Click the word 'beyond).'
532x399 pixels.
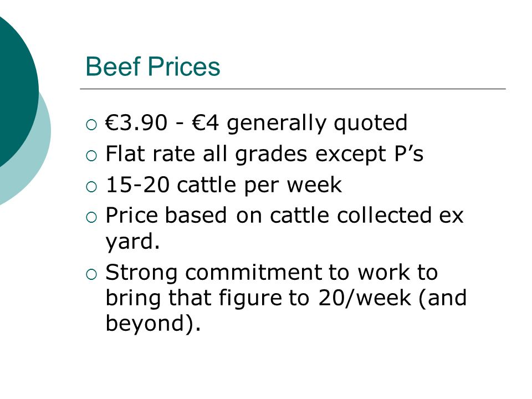pos(153,323)
